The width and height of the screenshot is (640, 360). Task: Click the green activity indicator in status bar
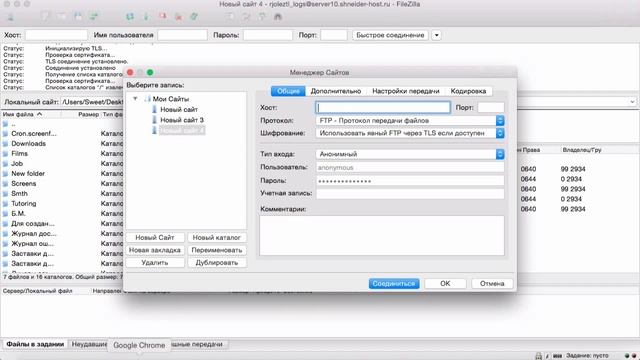[x=627, y=356]
